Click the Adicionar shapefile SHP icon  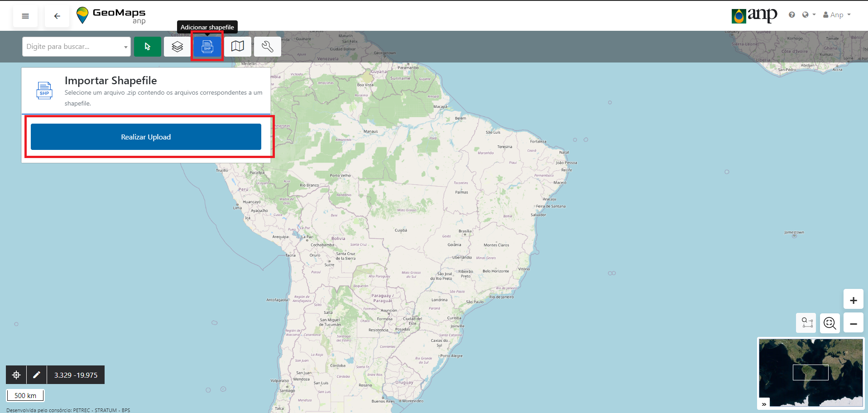pyautogui.click(x=207, y=47)
